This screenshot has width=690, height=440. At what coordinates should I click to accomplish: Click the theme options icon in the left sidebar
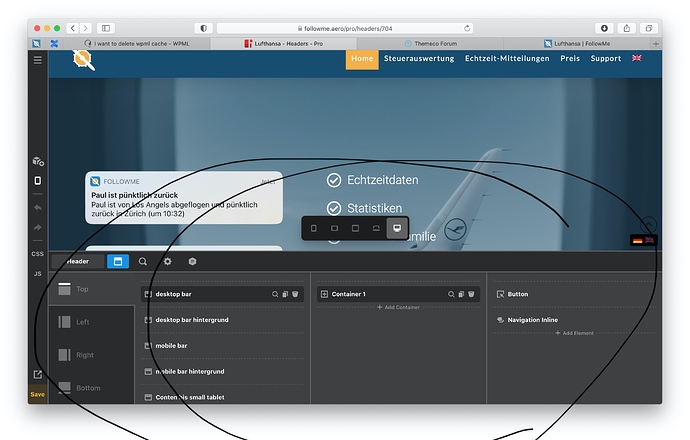point(38,161)
